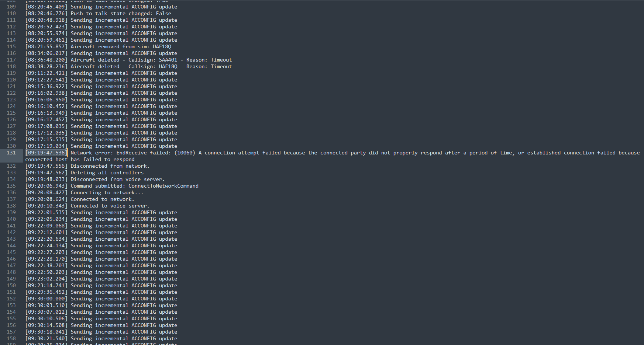The height and width of the screenshot is (345, 644).
Task: Click the 'Disconnected from network.' log entry
Action: [x=110, y=166]
